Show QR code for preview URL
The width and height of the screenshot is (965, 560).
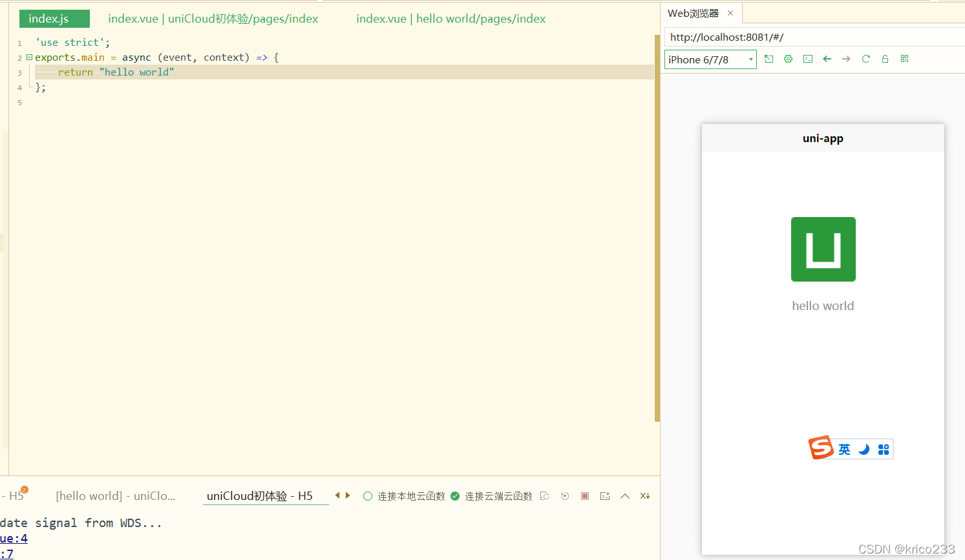tap(904, 59)
